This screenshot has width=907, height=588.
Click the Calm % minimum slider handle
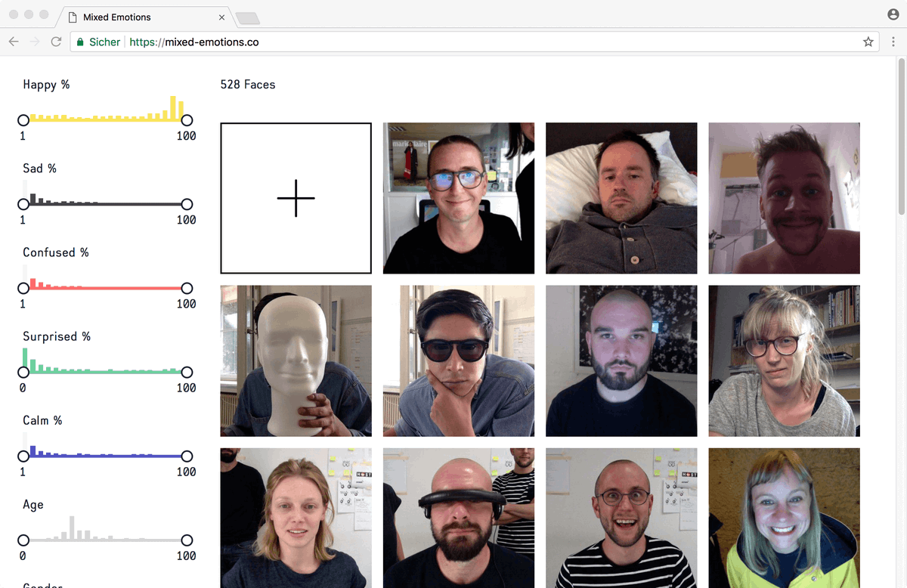23,456
